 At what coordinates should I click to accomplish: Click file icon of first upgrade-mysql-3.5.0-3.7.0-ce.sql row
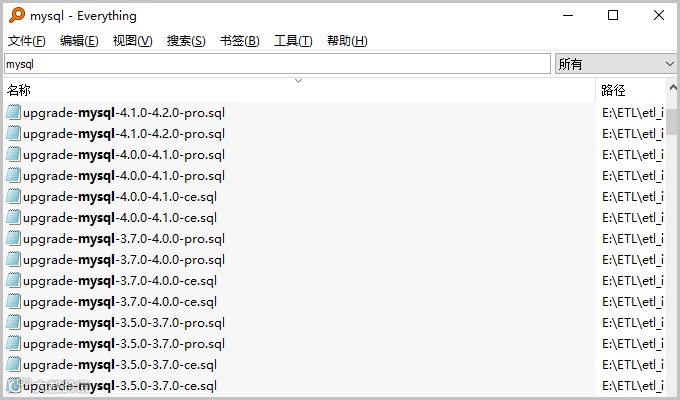(x=13, y=365)
